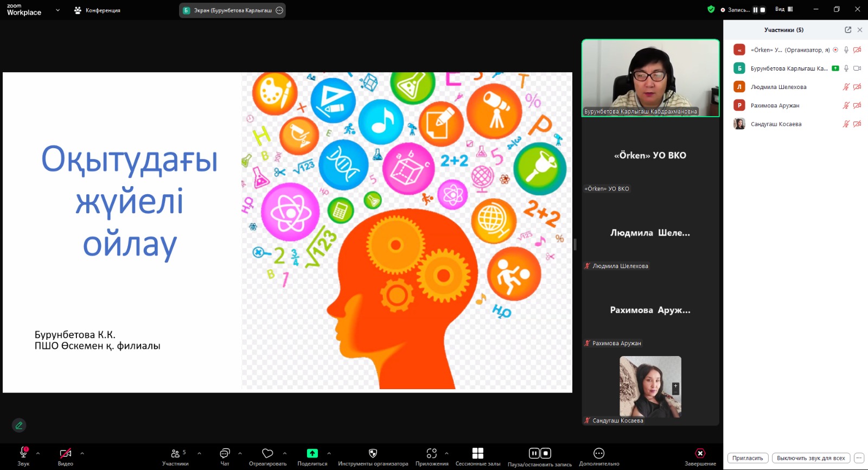Expand the audio options arrow beside Звук
Viewport: 868px width, 470px height.
click(38, 453)
